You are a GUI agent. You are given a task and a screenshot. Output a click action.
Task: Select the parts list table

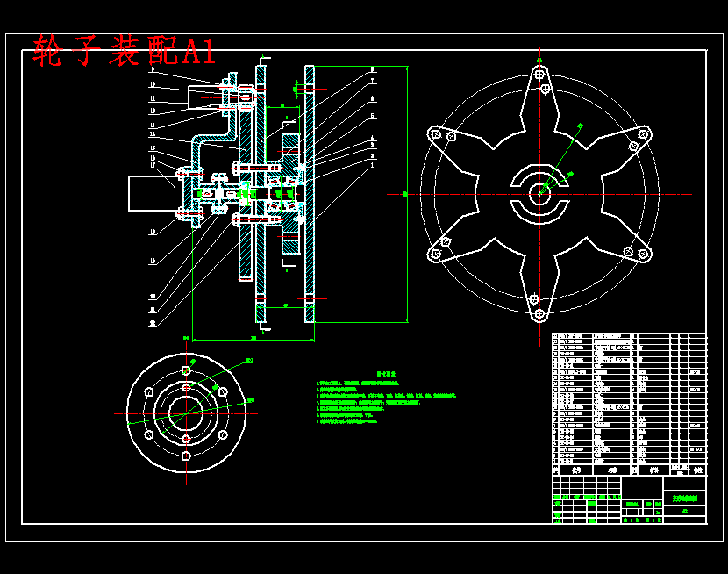tap(629, 404)
